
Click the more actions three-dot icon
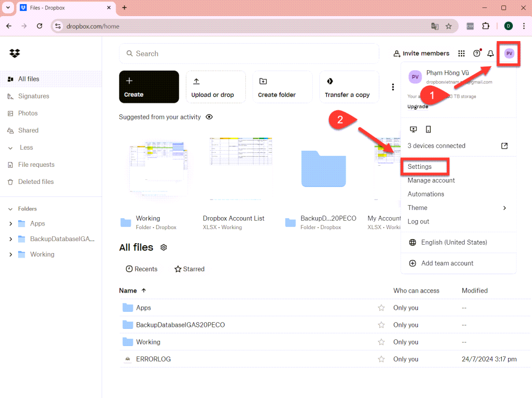[x=393, y=87]
